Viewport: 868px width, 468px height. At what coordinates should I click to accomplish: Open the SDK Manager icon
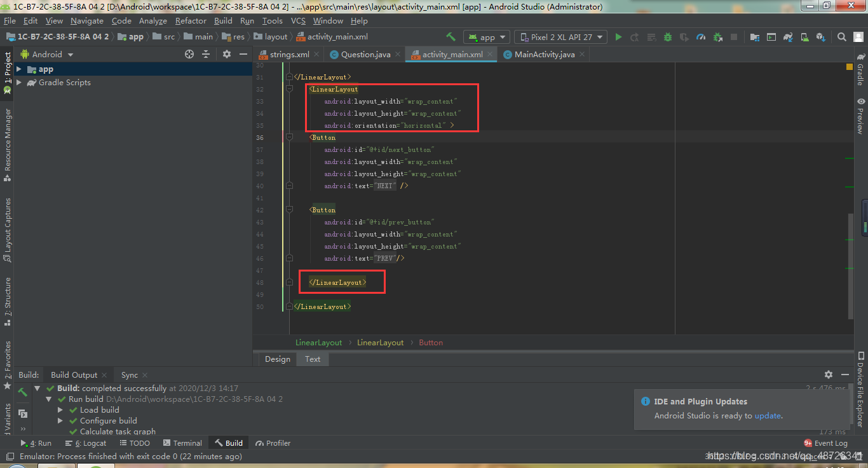click(x=821, y=37)
